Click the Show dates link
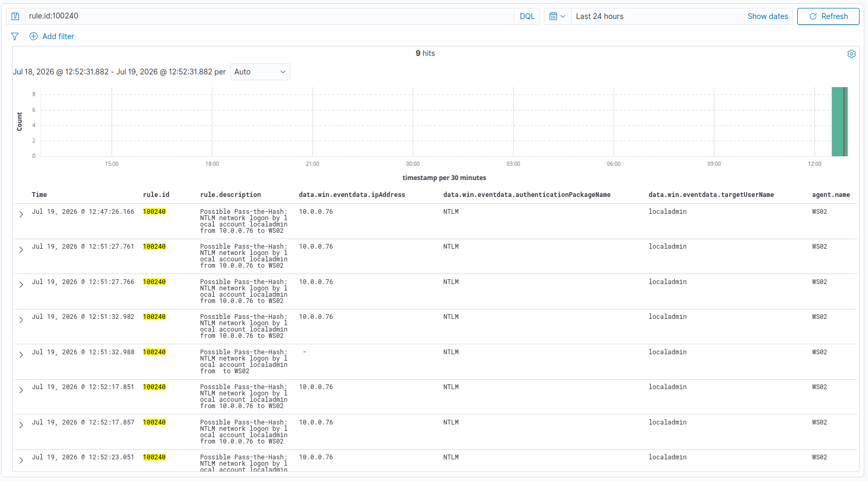 pos(768,16)
